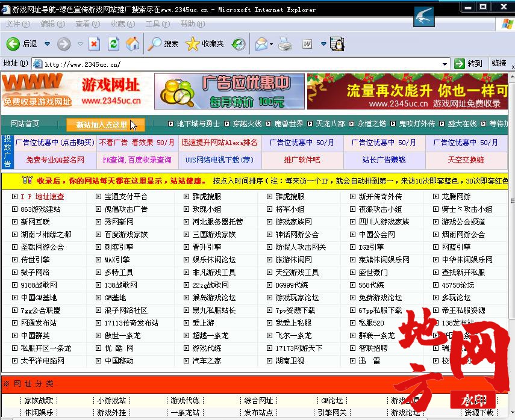Open the 编辑 (E) menu

(x=53, y=24)
